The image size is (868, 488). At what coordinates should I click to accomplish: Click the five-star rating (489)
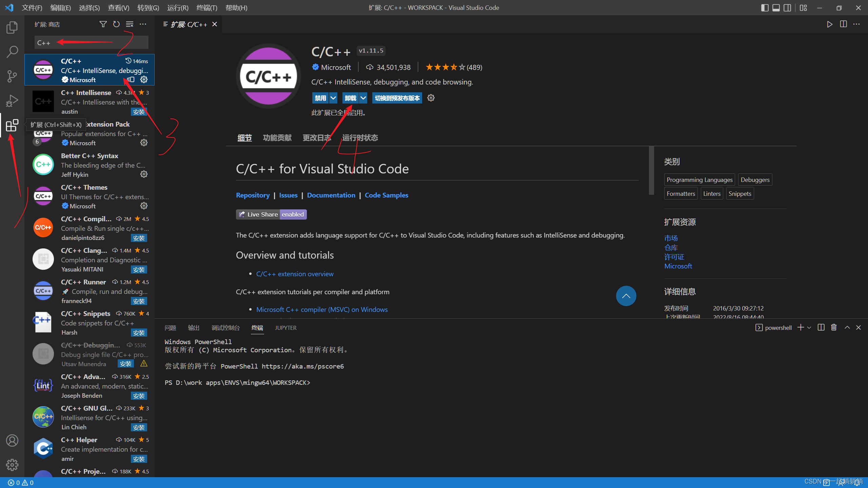coord(454,67)
